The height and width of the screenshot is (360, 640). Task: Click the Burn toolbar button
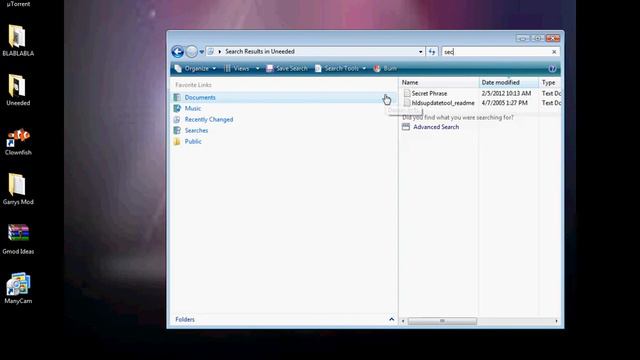click(385, 69)
